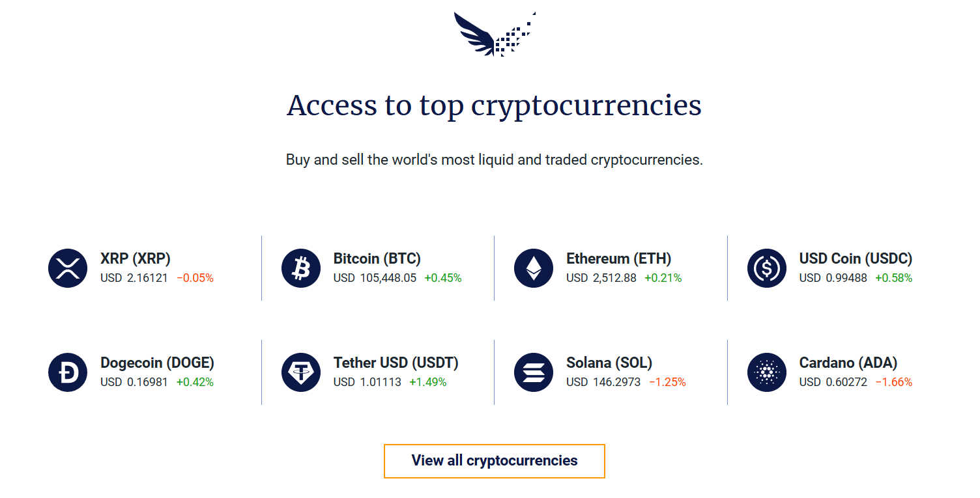The width and height of the screenshot is (980, 498).
Task: Click Tether's +1.49% change value
Action: pyautogui.click(x=427, y=382)
